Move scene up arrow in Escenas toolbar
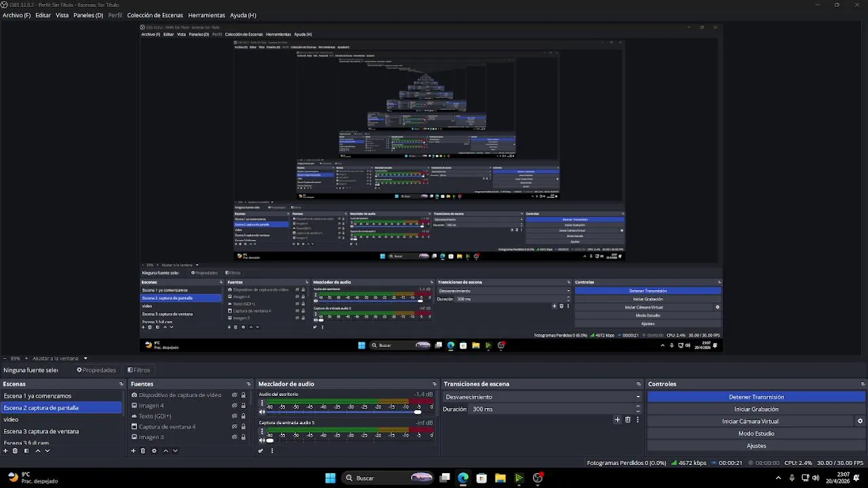The image size is (868, 488). [38, 451]
